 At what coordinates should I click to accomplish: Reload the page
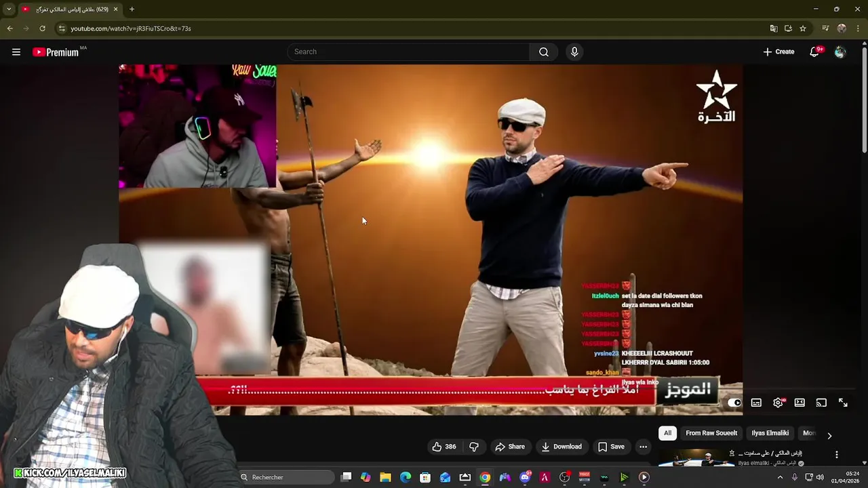42,28
